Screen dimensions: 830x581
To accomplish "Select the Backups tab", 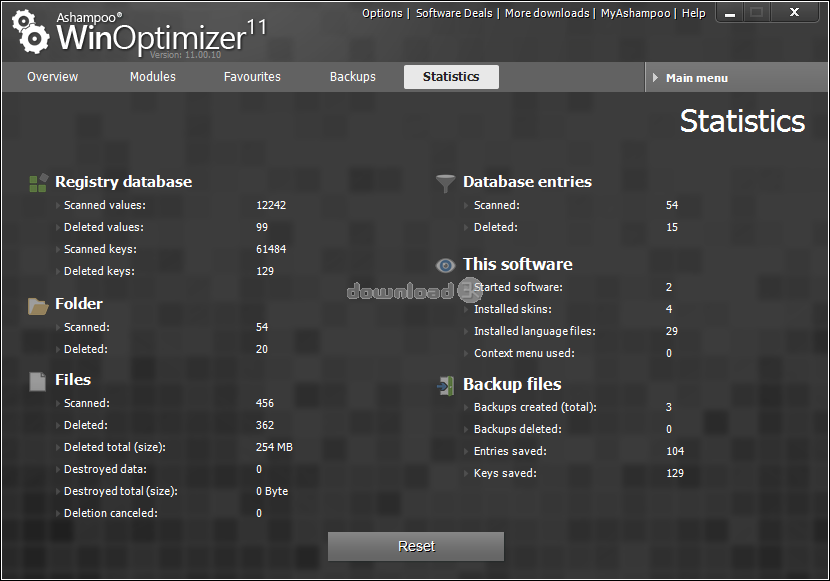I will point(353,77).
